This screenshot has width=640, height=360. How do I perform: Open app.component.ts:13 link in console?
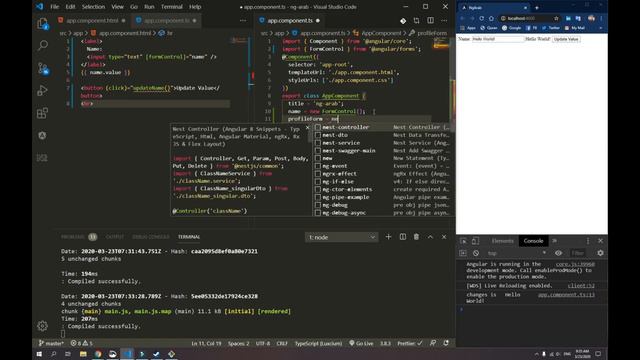coord(566,295)
